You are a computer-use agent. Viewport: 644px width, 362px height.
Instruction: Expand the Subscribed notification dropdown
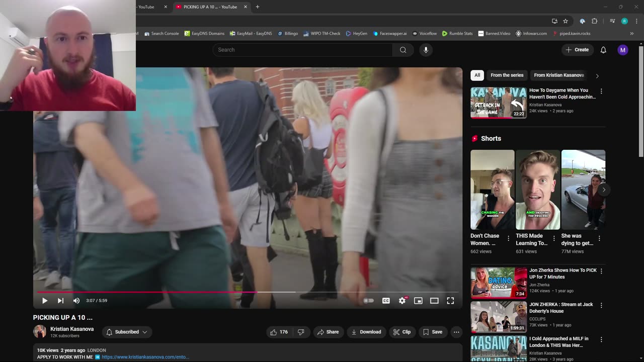tap(127, 332)
